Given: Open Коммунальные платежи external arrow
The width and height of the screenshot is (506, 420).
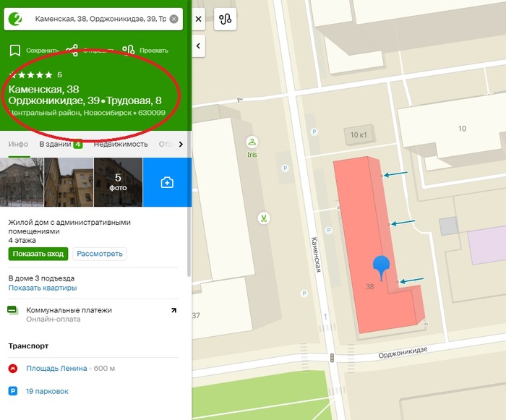Looking at the screenshot, I should point(173,311).
